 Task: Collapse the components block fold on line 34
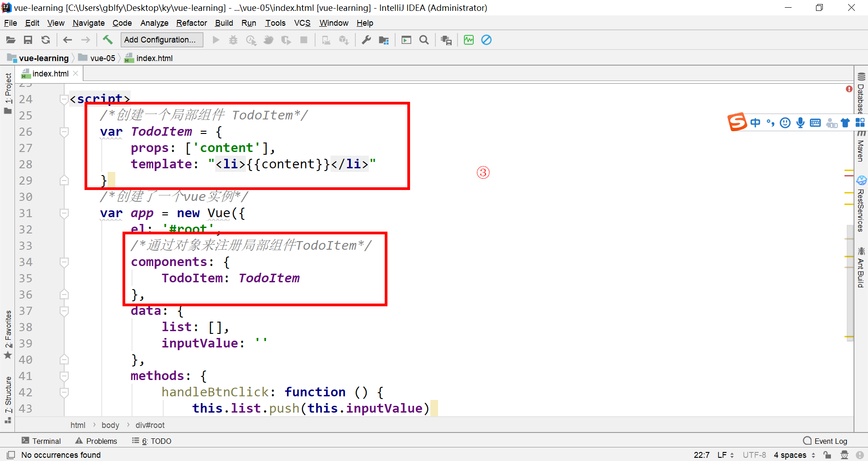coord(64,262)
